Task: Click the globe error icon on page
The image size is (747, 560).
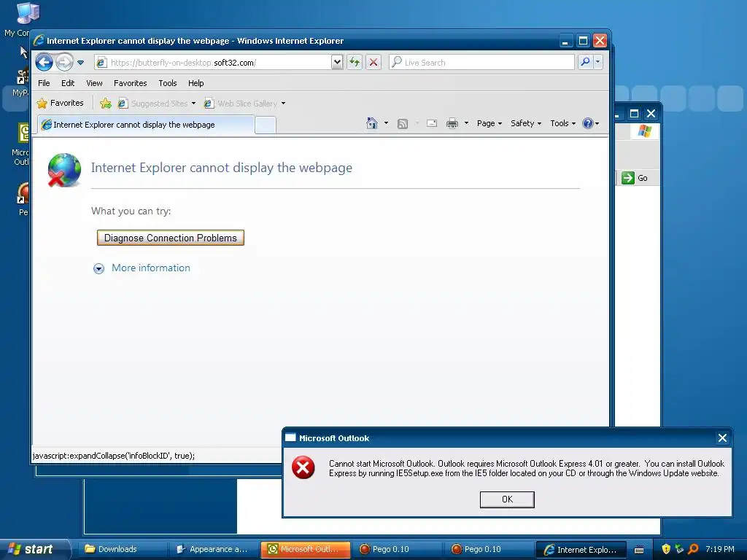Action: pyautogui.click(x=64, y=170)
